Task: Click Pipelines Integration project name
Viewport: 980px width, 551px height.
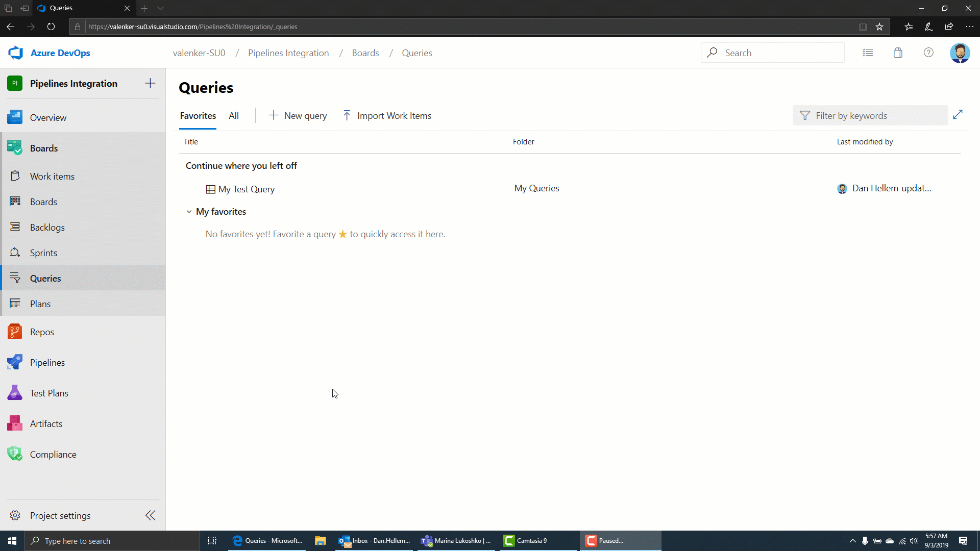Action: pyautogui.click(x=74, y=84)
